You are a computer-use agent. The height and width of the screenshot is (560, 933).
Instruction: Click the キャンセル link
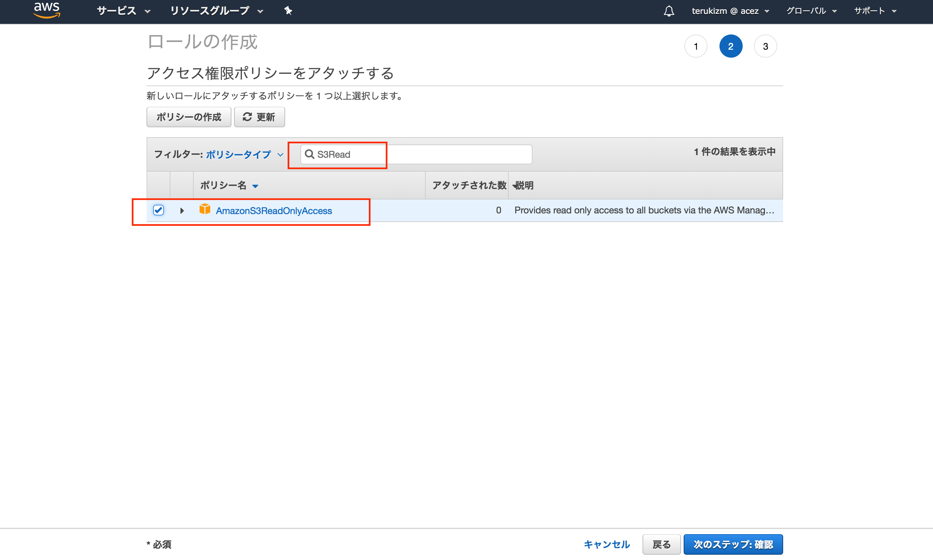click(x=606, y=544)
